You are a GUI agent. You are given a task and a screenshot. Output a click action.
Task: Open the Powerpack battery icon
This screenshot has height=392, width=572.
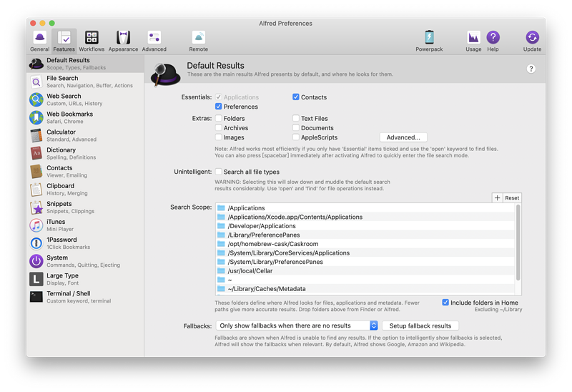tap(430, 38)
